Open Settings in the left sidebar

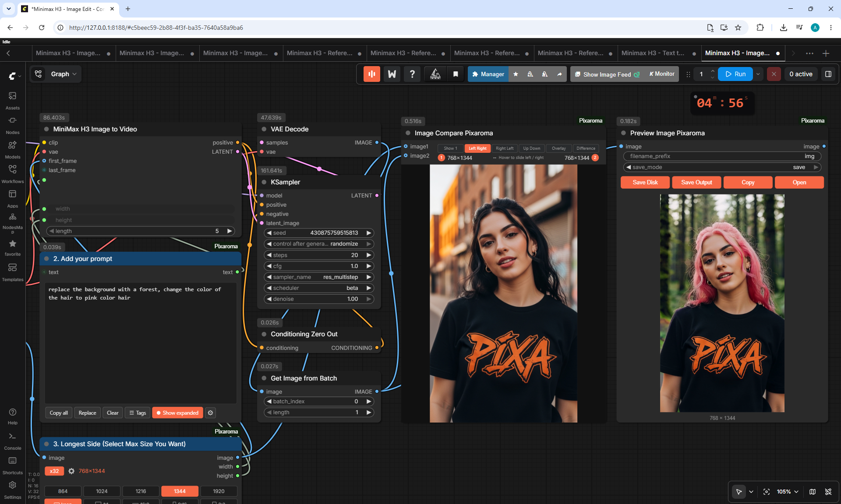tap(12, 490)
